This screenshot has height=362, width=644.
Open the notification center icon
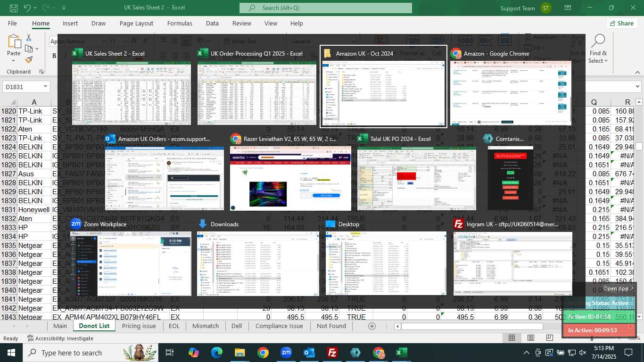coord(628,353)
